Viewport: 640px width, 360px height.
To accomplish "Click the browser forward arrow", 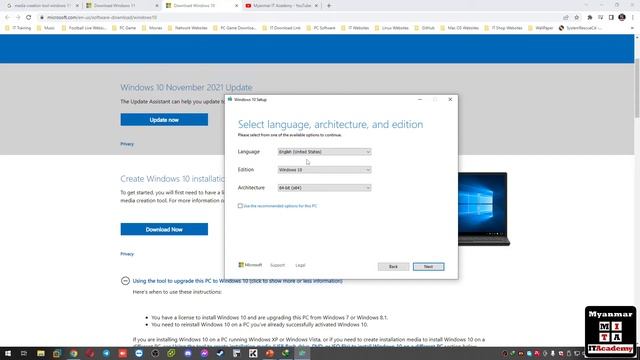I will 18,18.
